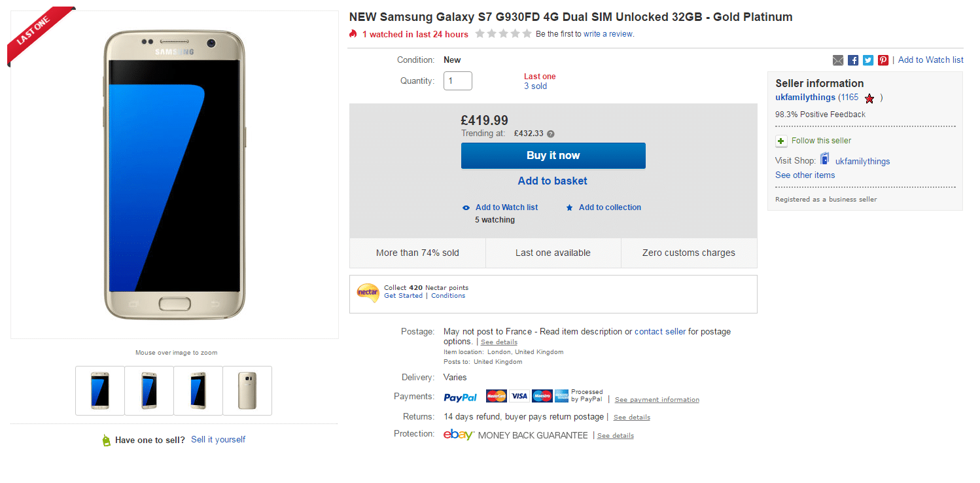Viewport: 980px width, 483px height.
Task: Open write a review link
Action: pos(608,34)
